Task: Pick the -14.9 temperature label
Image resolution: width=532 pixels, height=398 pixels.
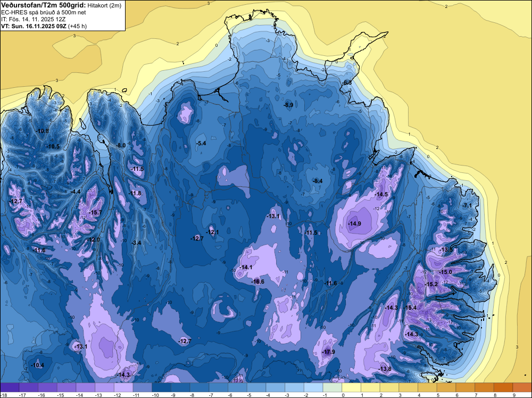Action: [354, 223]
